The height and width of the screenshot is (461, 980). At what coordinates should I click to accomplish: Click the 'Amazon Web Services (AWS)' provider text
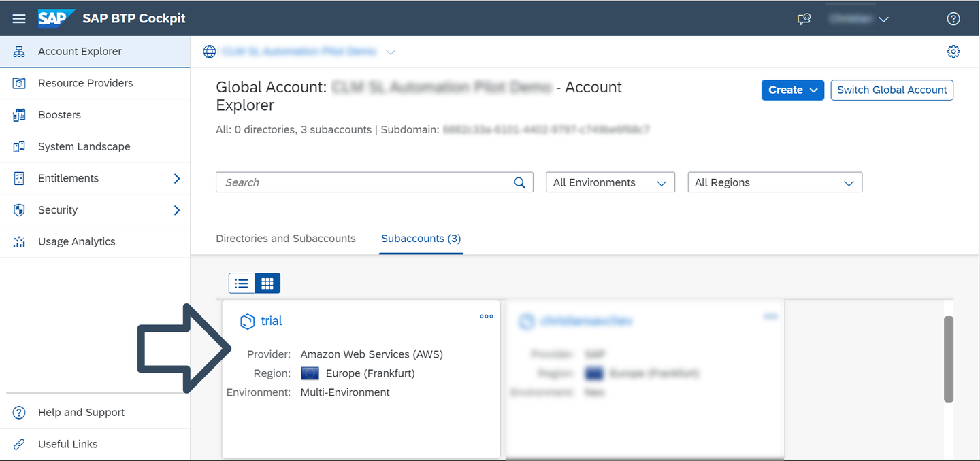pyautogui.click(x=372, y=354)
